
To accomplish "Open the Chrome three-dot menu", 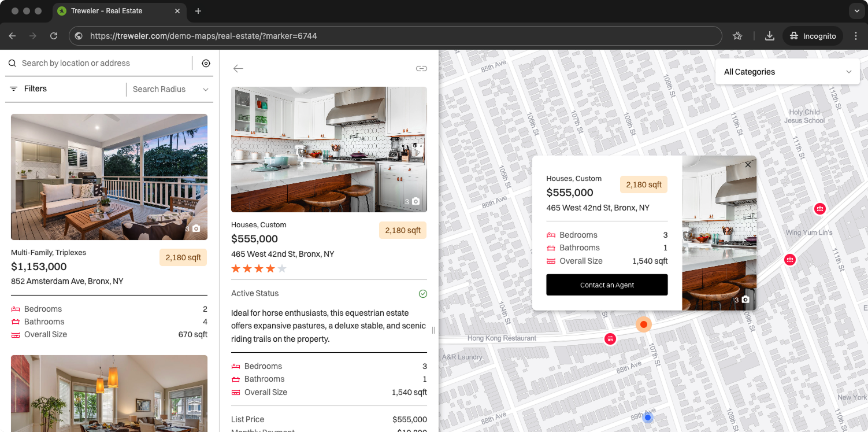I will click(x=856, y=36).
